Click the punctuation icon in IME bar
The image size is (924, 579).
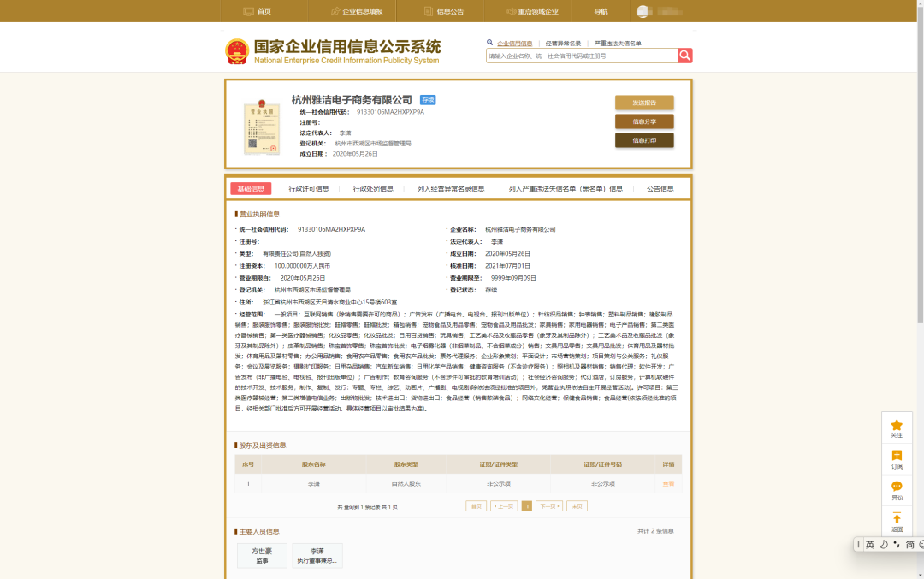(897, 545)
